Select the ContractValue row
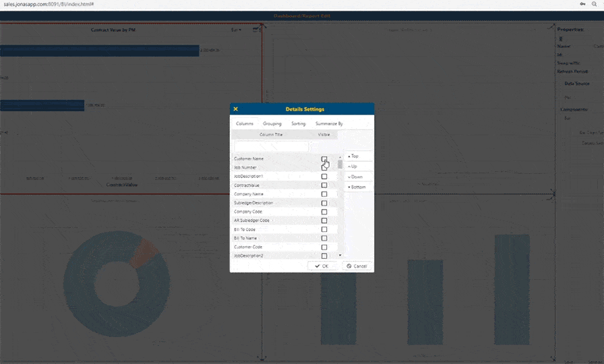This screenshot has width=604, height=364. [284, 185]
